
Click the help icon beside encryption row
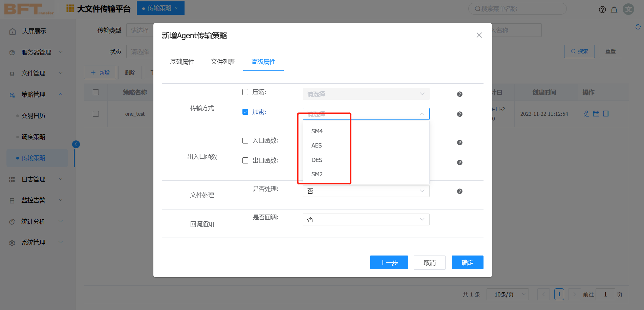click(459, 114)
